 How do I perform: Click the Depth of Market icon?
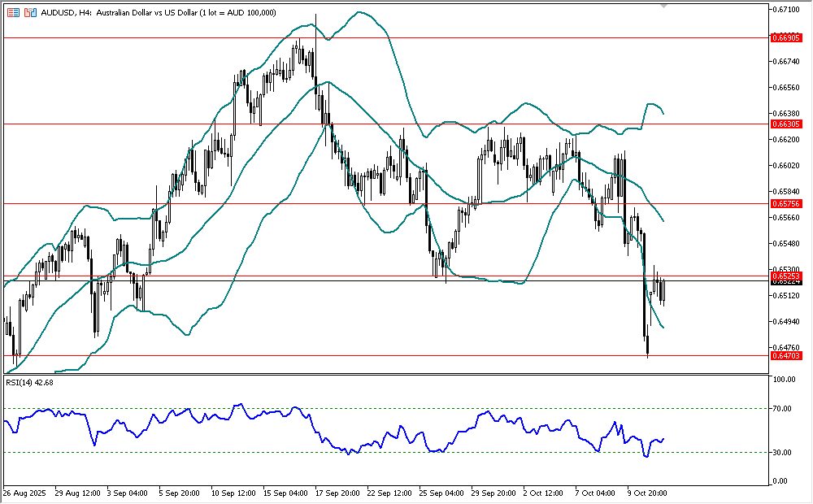[x=14, y=13]
